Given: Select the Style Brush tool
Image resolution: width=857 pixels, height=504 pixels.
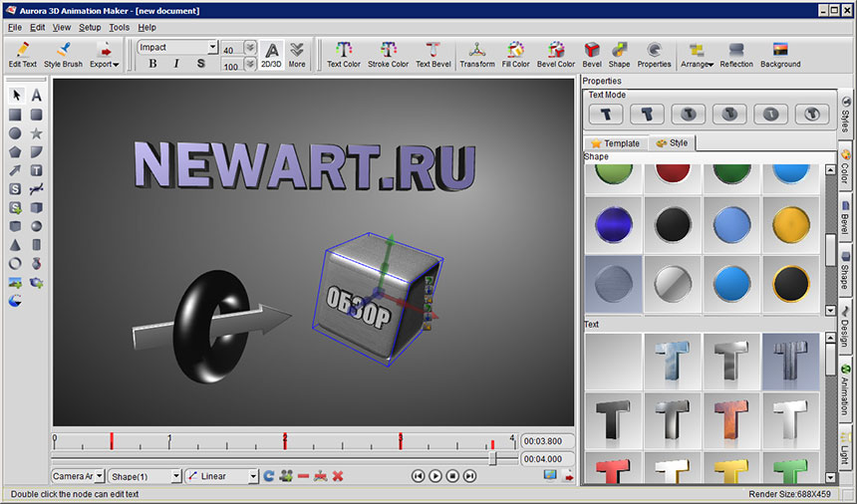Looking at the screenshot, I should click(63, 55).
